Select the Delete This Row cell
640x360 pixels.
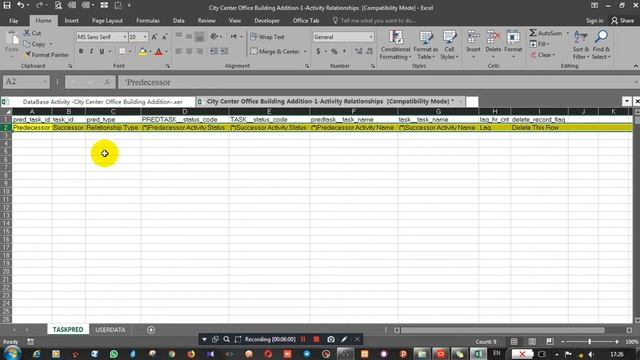pyautogui.click(x=539, y=127)
